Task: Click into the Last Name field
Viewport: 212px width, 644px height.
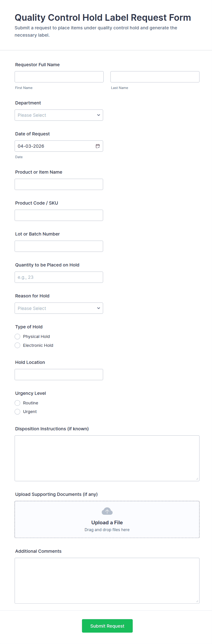Action: coord(155,77)
